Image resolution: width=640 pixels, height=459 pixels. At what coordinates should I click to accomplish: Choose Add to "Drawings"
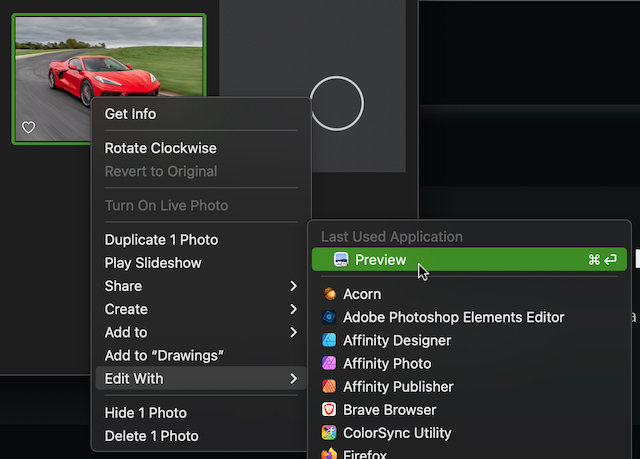coord(200,355)
